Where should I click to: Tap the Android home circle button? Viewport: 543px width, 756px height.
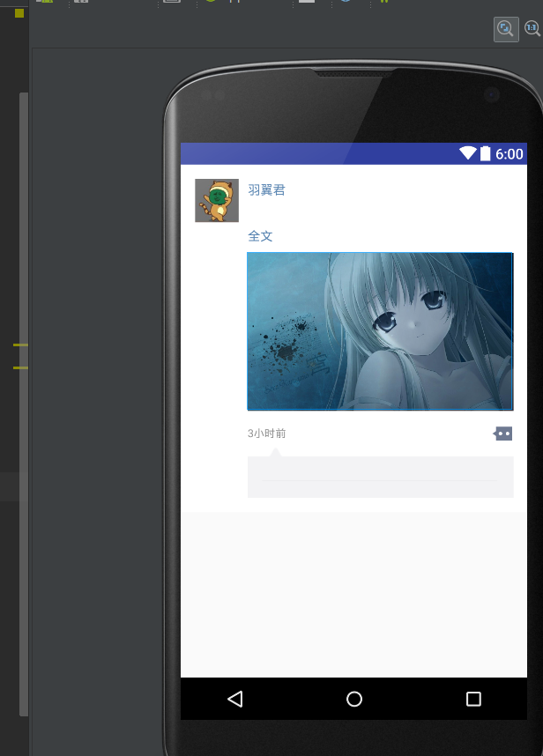[354, 699]
